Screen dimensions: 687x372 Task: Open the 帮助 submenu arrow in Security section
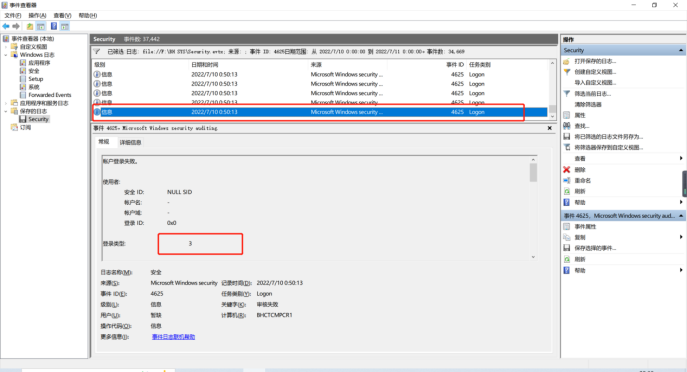pos(681,202)
